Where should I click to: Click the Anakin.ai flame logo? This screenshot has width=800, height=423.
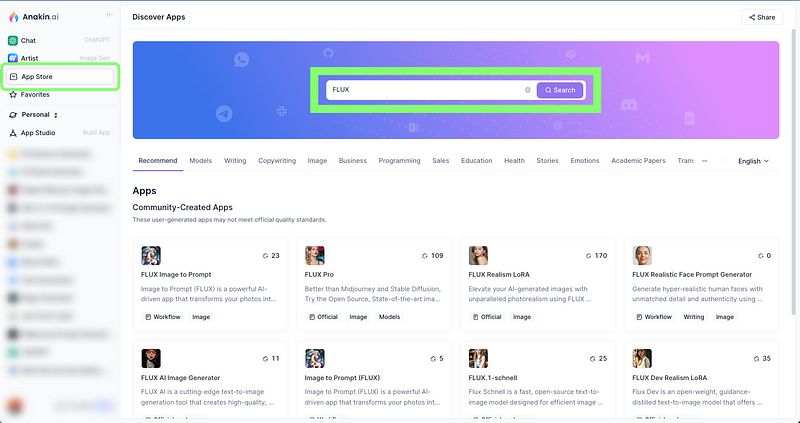point(14,17)
